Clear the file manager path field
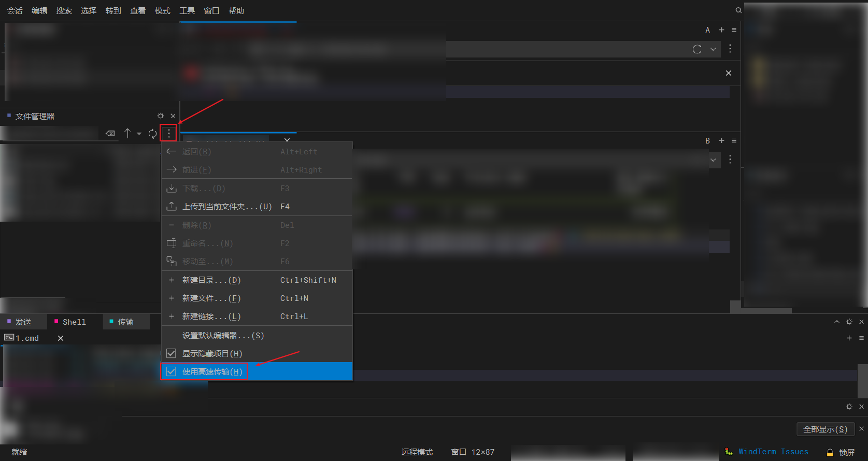 [110, 134]
